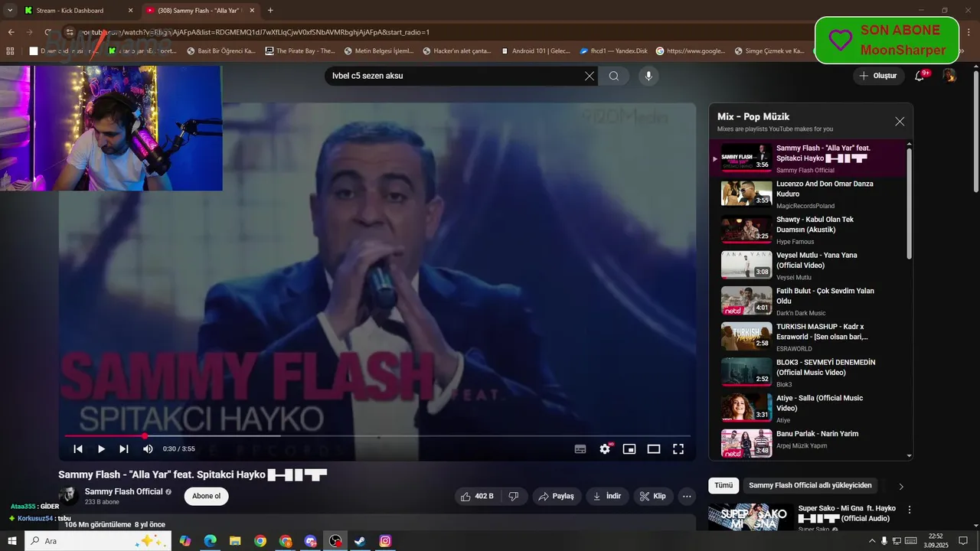
Task: Open the Hacker'ın alet çanta... bookmark
Action: [x=457, y=51]
